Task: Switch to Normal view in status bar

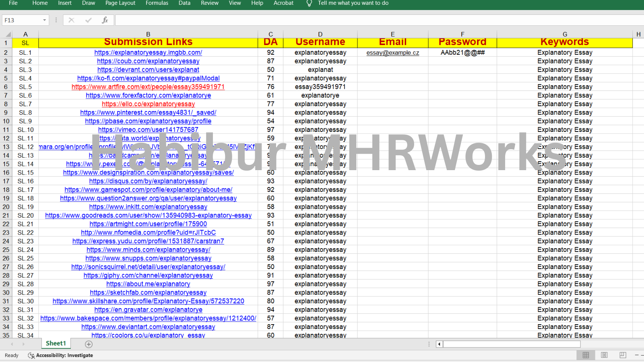Action: (x=586, y=355)
